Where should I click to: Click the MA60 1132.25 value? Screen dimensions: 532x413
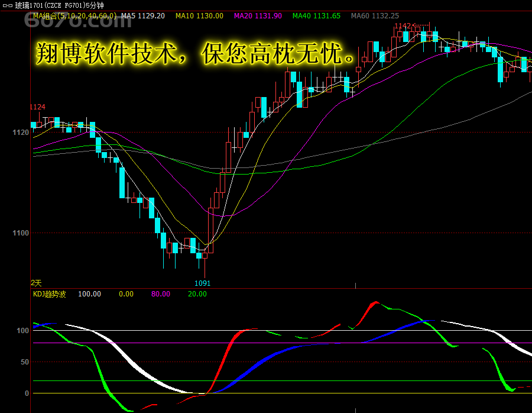pos(375,16)
